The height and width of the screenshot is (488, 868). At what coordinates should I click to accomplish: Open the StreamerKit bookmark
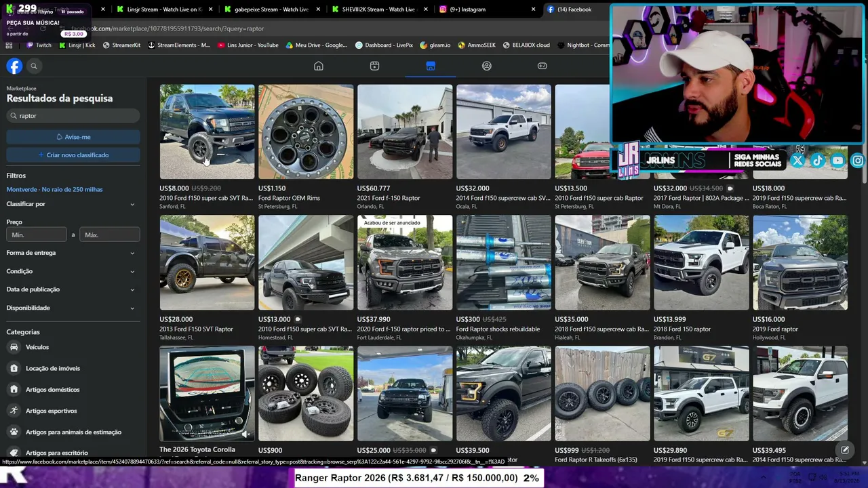pos(121,45)
